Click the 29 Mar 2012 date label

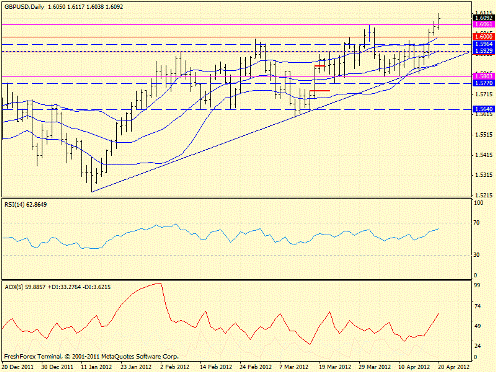(375, 367)
